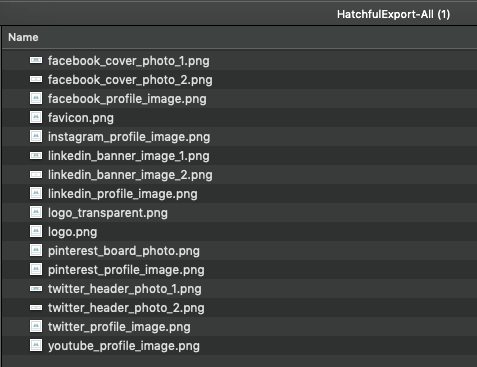The width and height of the screenshot is (477, 367).
Task: Select the youtube_profile_image.png icon
Action: [x=36, y=345]
